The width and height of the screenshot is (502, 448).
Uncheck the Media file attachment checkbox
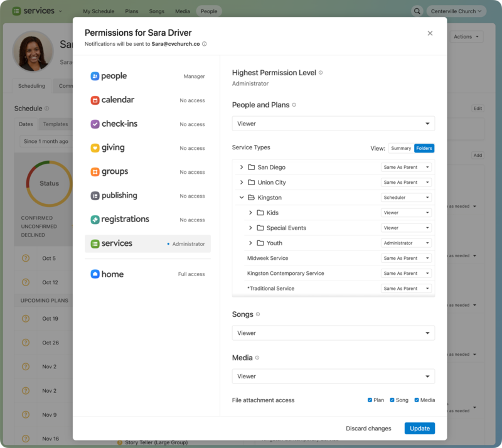(418, 400)
